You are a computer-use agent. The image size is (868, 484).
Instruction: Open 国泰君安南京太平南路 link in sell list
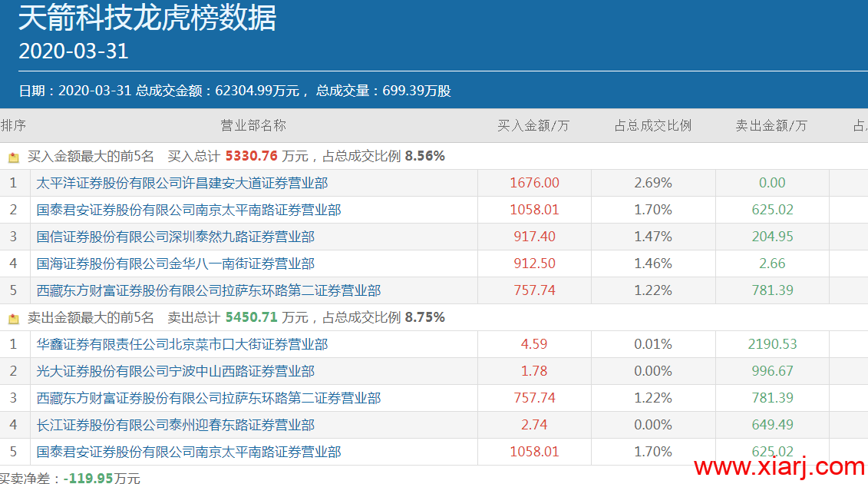tap(189, 452)
